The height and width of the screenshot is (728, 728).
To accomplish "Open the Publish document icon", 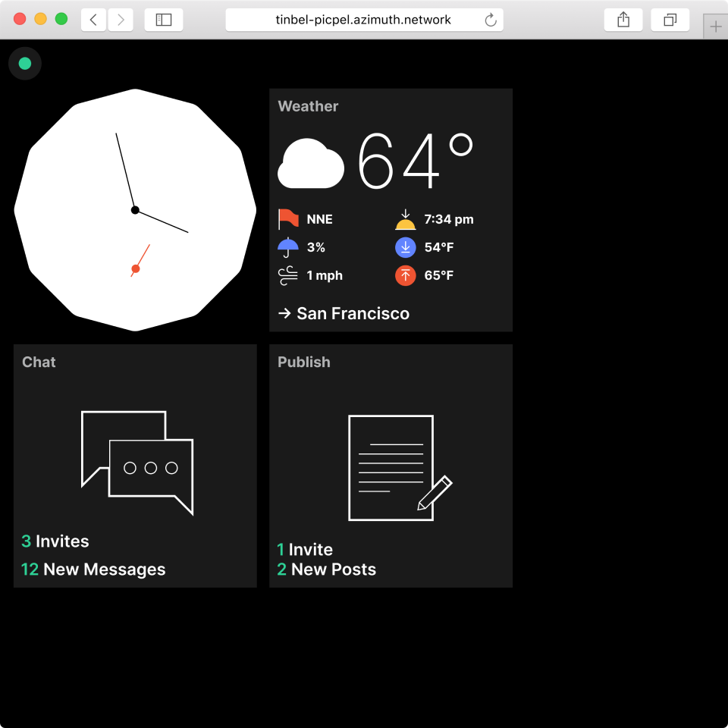I will point(400,468).
